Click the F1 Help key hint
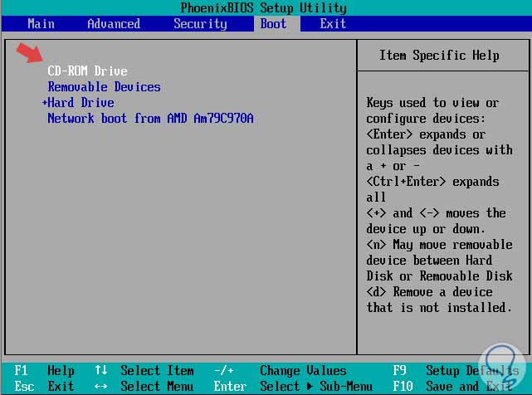The width and height of the screenshot is (532, 395). (45, 371)
